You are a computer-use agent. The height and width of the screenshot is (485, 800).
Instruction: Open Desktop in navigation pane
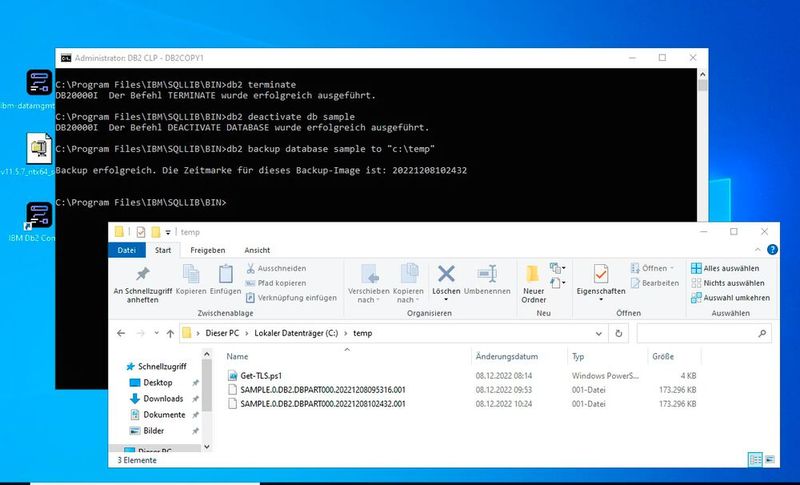(x=151, y=382)
